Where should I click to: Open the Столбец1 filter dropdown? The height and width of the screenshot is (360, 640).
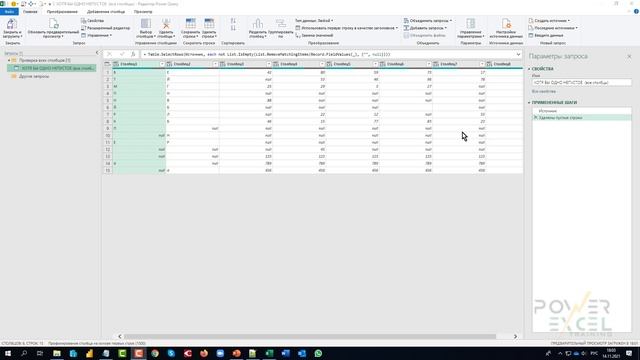click(x=162, y=64)
